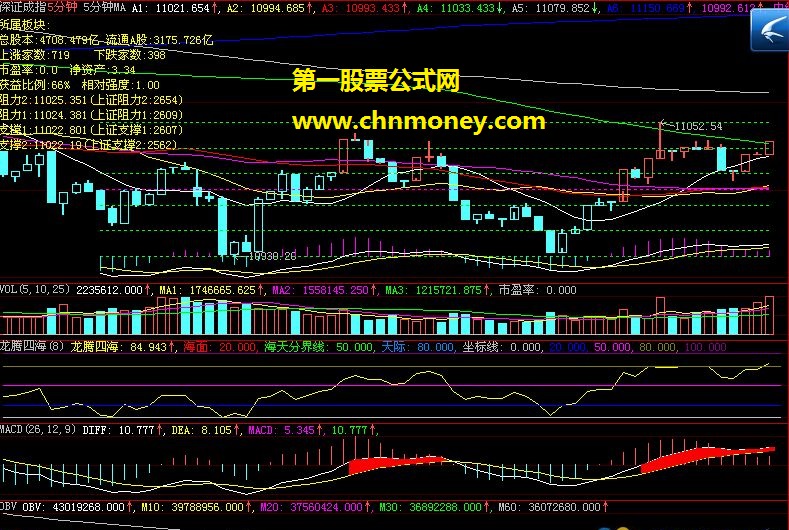The width and height of the screenshot is (789, 530).
Task: Click the 阻力2:11025.351 resistance line
Action: 92,100
